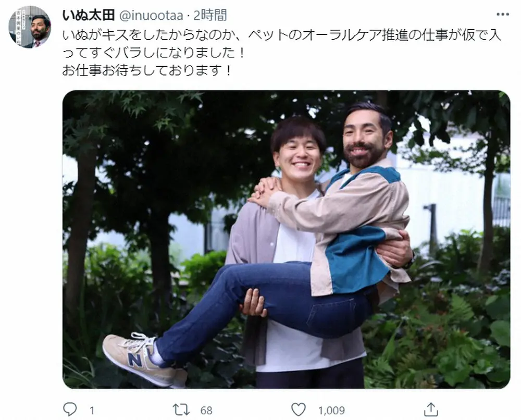
Task: Like the tweet with heart icon
Action: point(299,410)
